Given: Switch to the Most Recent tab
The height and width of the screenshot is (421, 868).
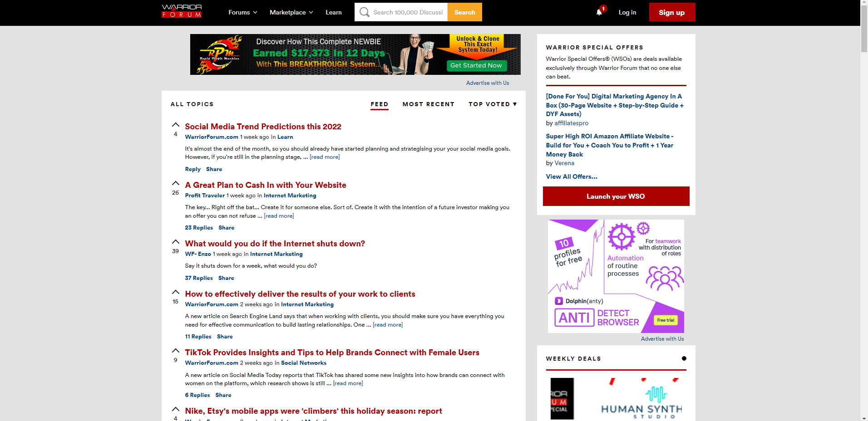Looking at the screenshot, I should click(x=428, y=104).
